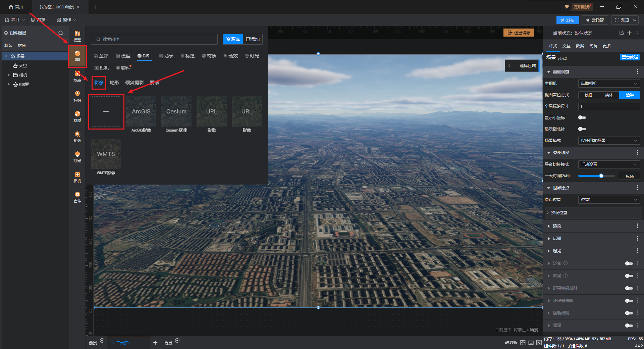This screenshot has width=644, height=349.
Task: Open the 主相机 dropdown
Action: (x=609, y=84)
